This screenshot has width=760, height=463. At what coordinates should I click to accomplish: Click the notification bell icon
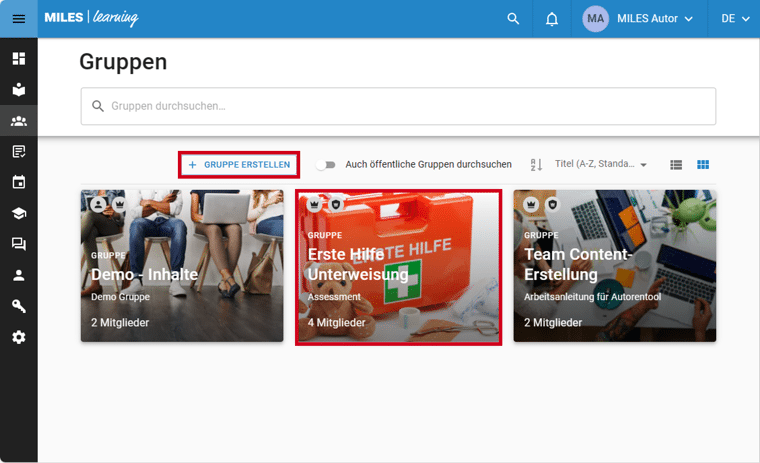click(552, 19)
